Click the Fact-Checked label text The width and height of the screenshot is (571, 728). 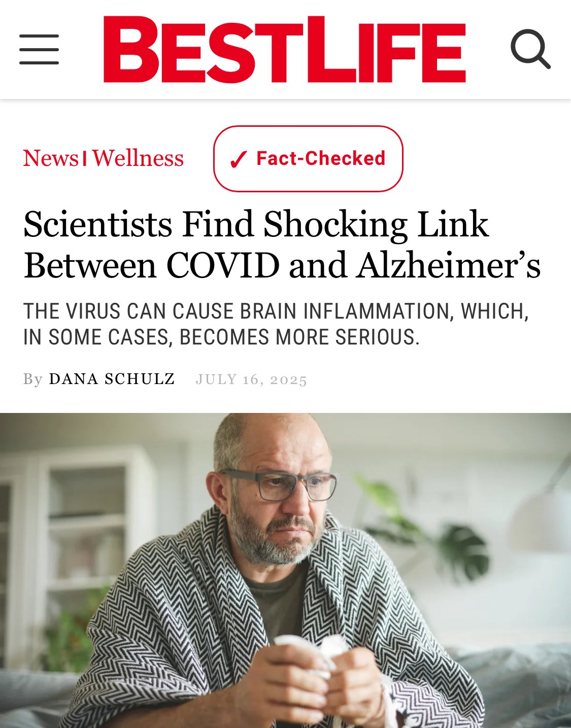coord(321,158)
